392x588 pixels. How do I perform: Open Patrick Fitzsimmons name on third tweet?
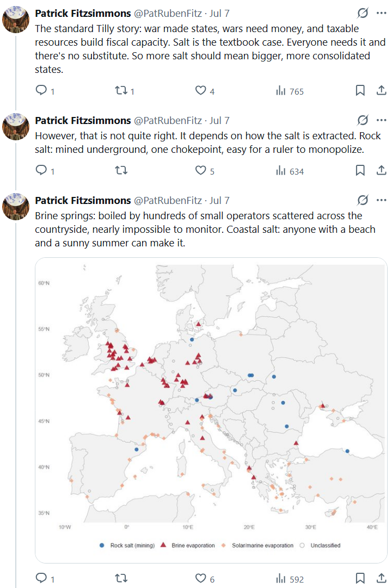pyautogui.click(x=83, y=201)
